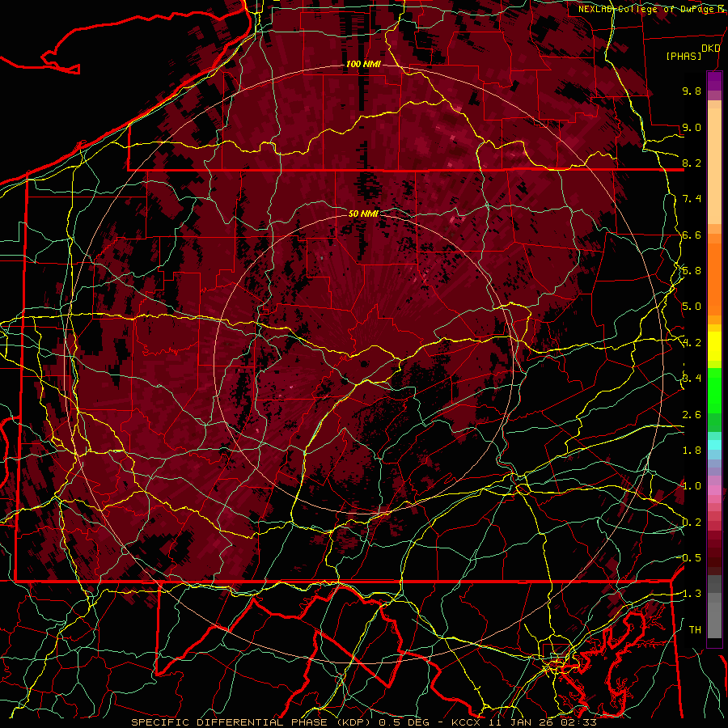Click the 50 NMI range ring label

coord(363,214)
